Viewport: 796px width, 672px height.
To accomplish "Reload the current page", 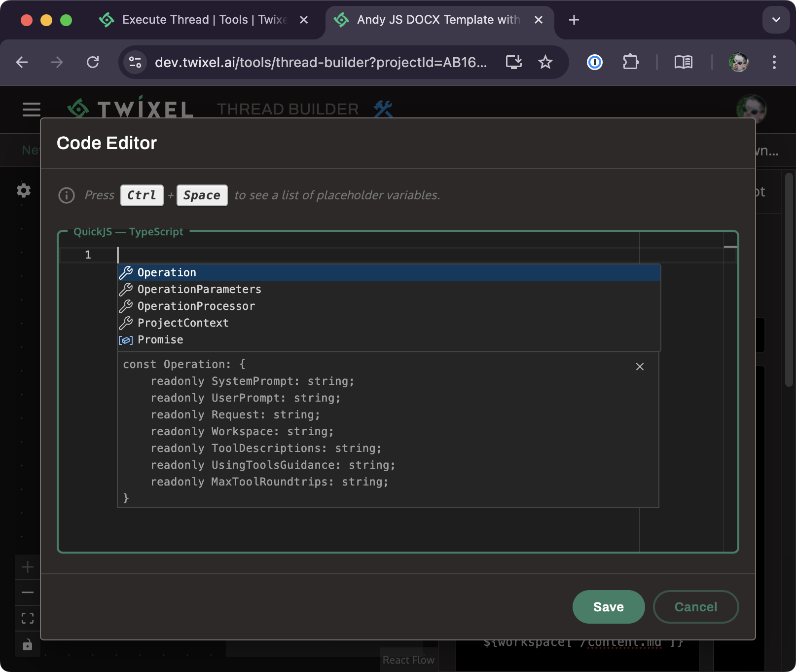I will (93, 63).
